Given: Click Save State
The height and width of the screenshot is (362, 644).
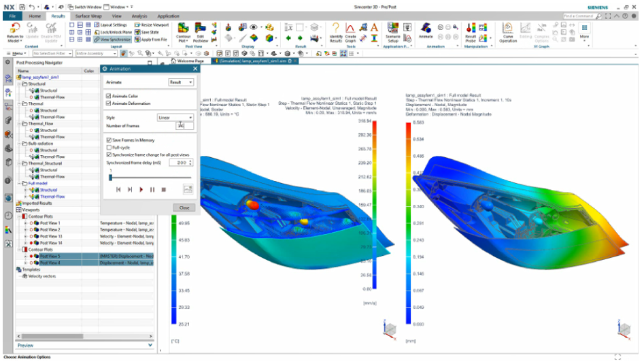Looking at the screenshot, I should pyautogui.click(x=147, y=32).
